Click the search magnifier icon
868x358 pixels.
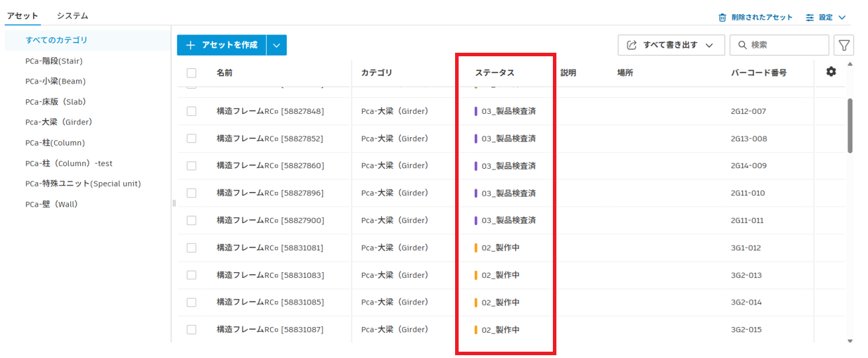pos(742,45)
